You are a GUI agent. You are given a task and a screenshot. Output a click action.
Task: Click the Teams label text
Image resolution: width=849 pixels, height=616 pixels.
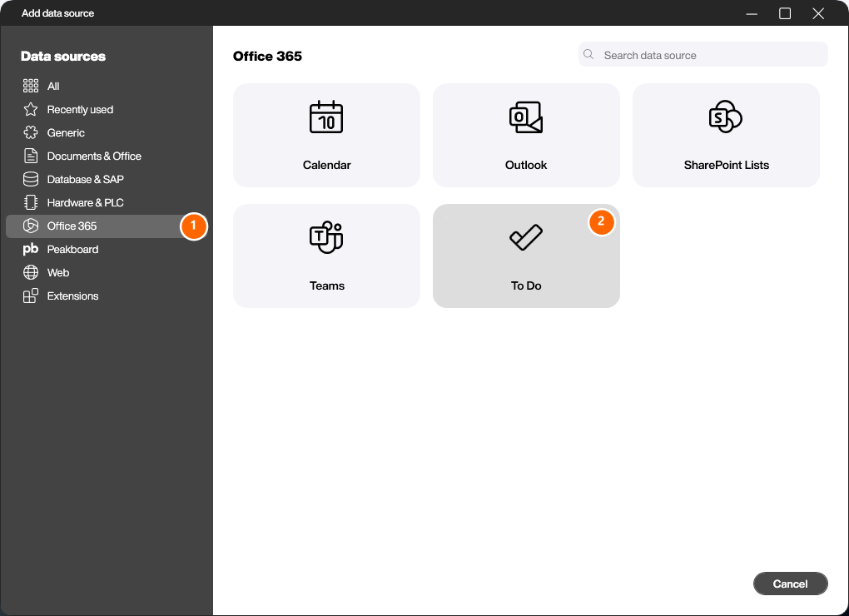point(326,286)
